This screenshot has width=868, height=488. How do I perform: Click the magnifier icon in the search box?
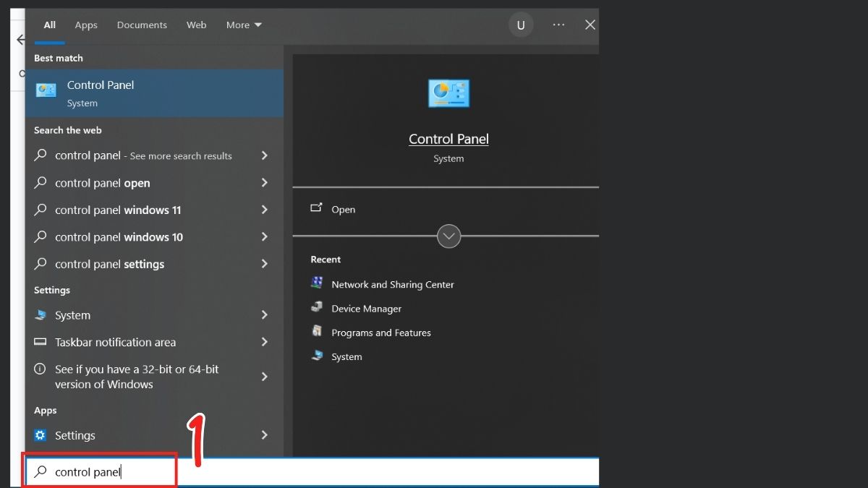tap(41, 472)
